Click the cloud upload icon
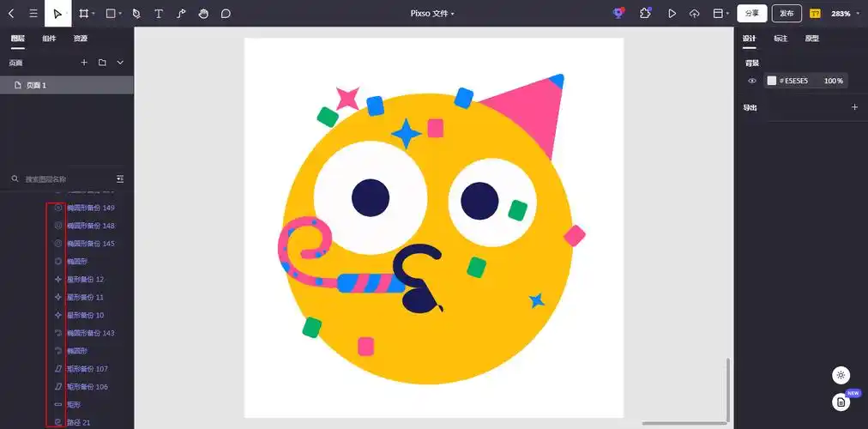 694,14
